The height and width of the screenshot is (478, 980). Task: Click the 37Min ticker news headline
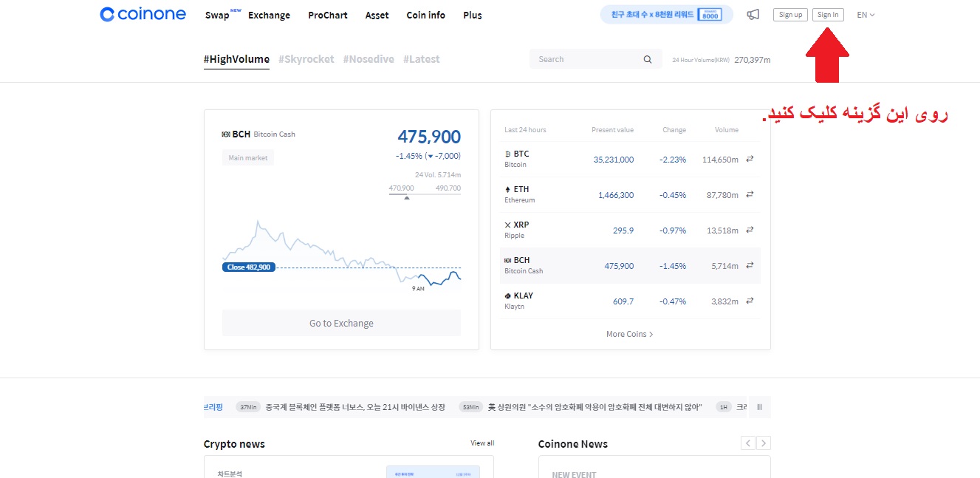point(355,407)
